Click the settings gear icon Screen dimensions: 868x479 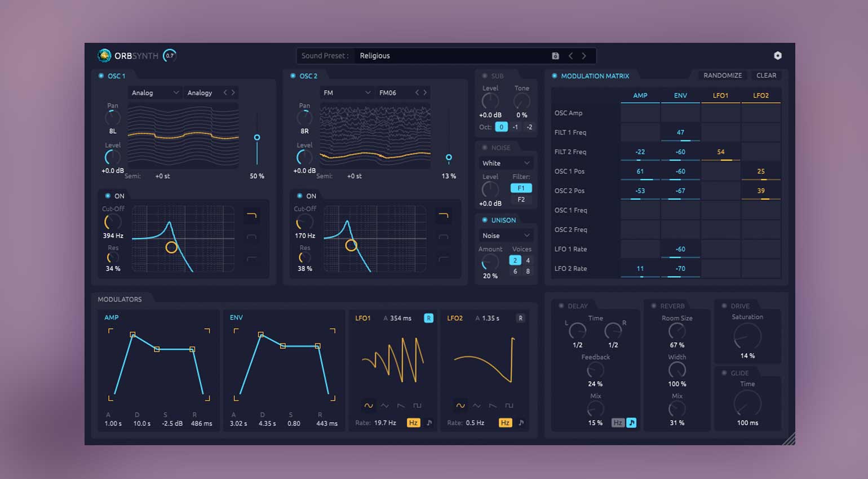778,56
